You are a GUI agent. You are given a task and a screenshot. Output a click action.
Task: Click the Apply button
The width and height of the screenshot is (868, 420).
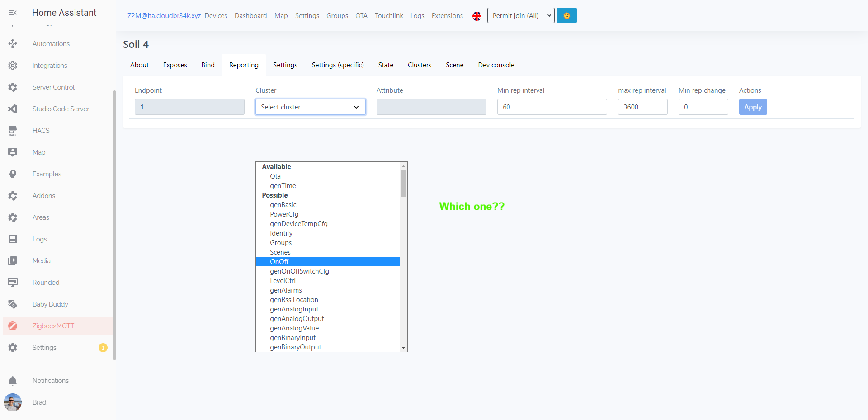click(752, 107)
